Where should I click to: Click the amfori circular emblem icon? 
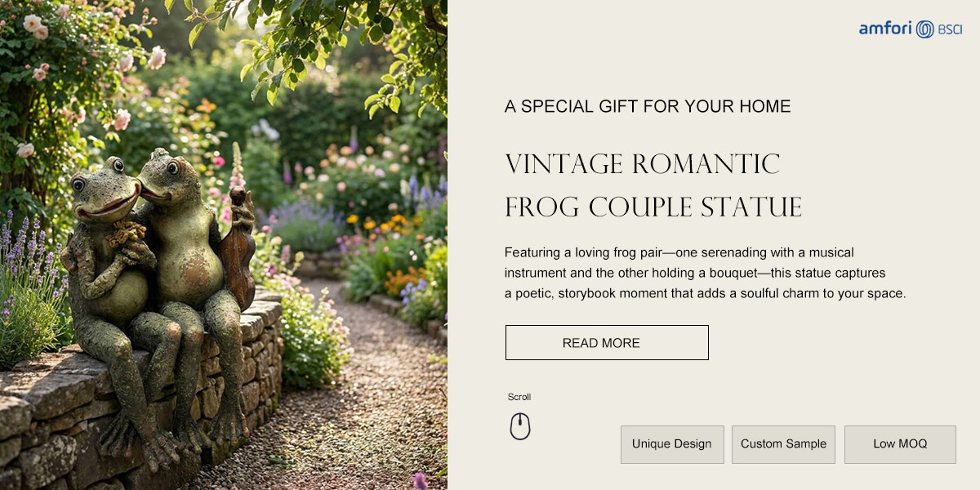pyautogui.click(x=924, y=29)
